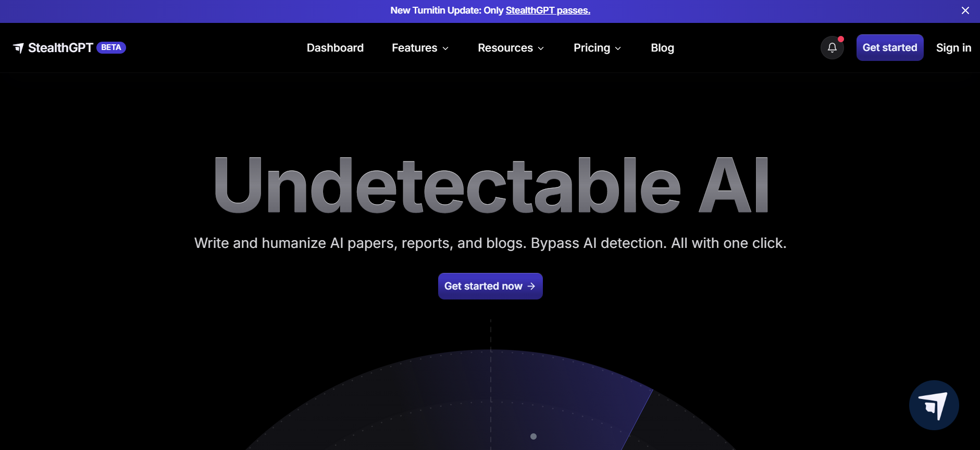Click the 'Undetectable AI' headline
Viewport: 980px width, 450px height.
[491, 186]
